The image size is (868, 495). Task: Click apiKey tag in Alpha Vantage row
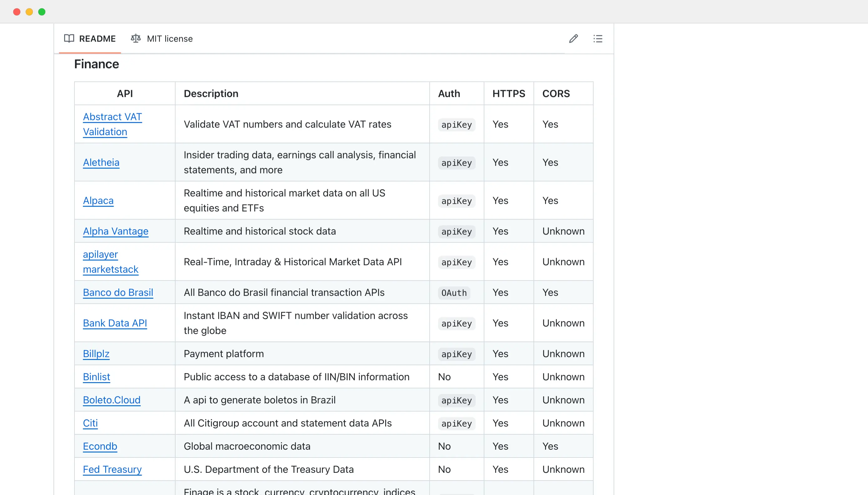coord(457,231)
